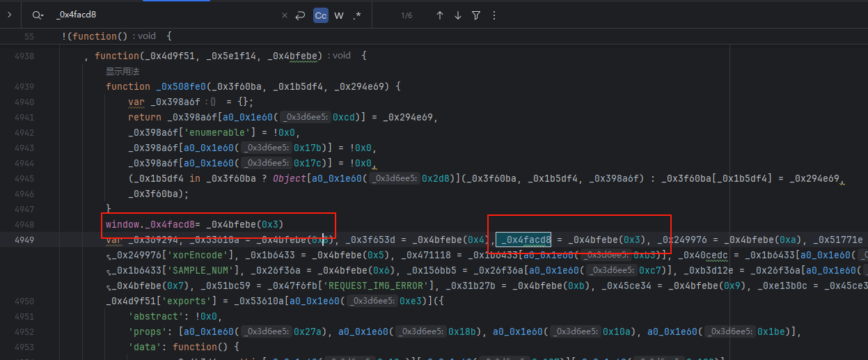The width and height of the screenshot is (868, 360).
Task: Click the new line icon in search
Action: [x=301, y=15]
